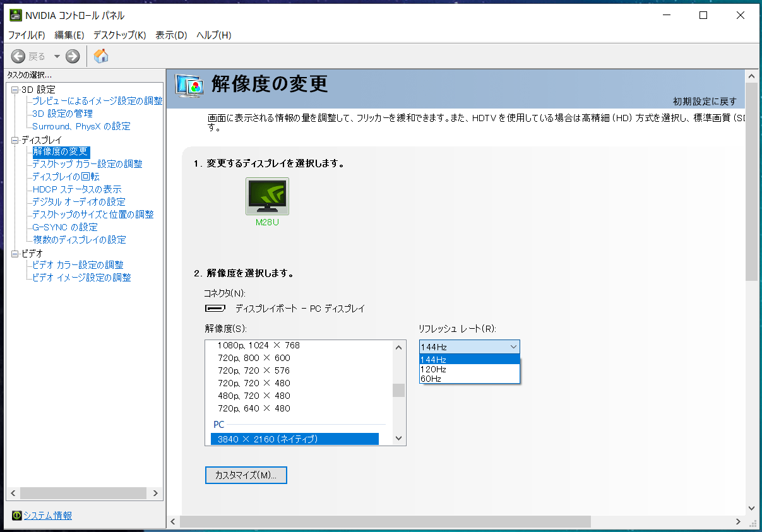Open HDCP ステータスの表示 page
The height and width of the screenshot is (532, 762).
pos(77,189)
